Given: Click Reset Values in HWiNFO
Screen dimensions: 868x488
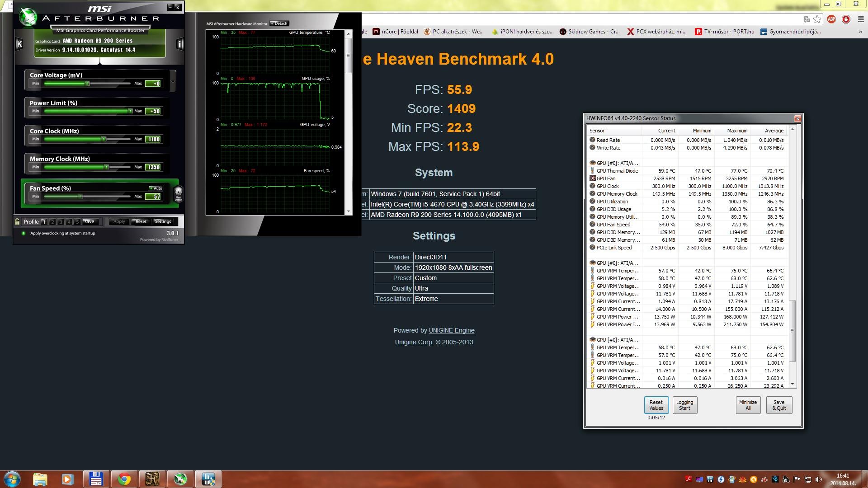Looking at the screenshot, I should click(x=656, y=405).
